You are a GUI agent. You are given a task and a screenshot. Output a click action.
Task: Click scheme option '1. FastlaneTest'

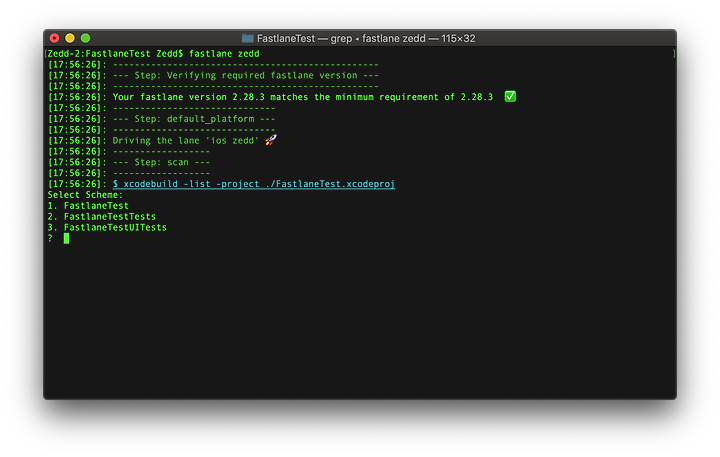click(88, 206)
